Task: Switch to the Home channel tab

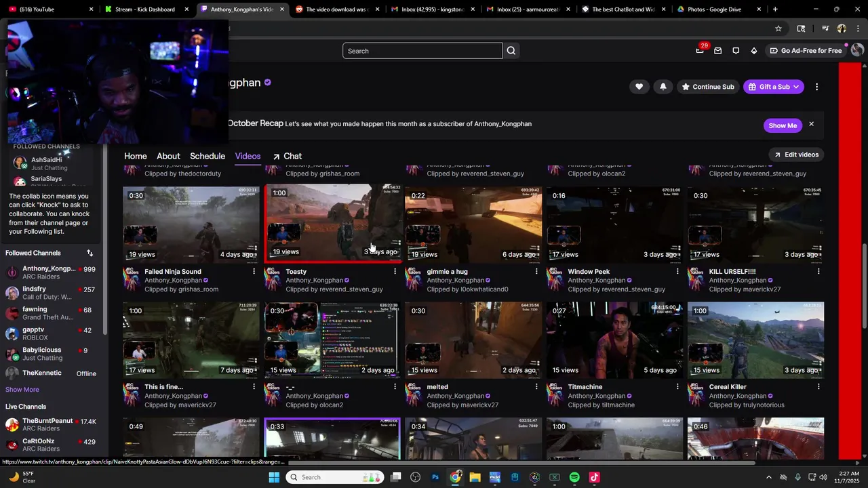Action: [x=136, y=156]
